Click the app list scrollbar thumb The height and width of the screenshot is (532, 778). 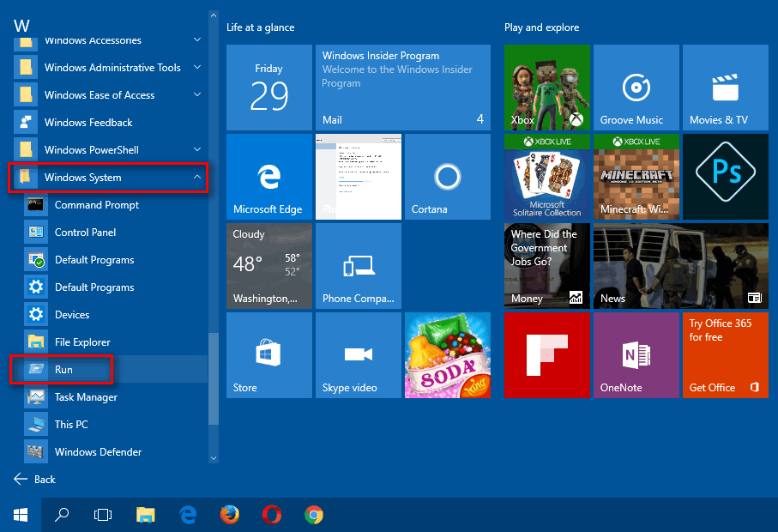(214, 378)
